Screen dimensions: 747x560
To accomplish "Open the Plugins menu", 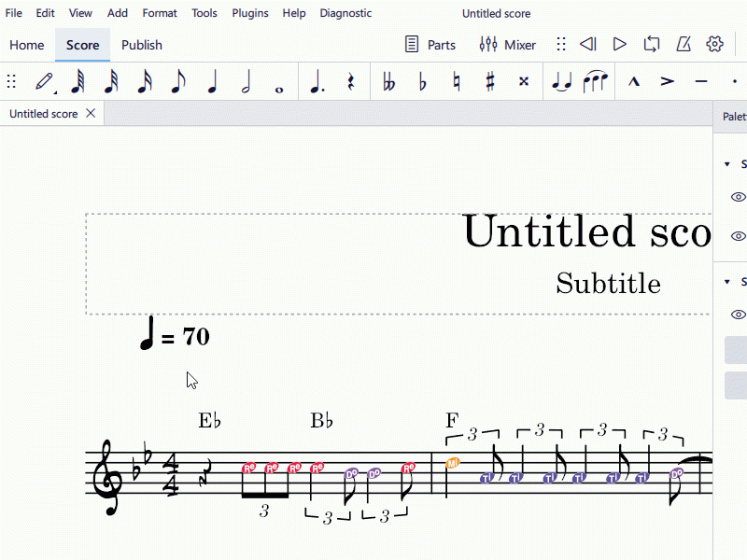I will [x=250, y=13].
